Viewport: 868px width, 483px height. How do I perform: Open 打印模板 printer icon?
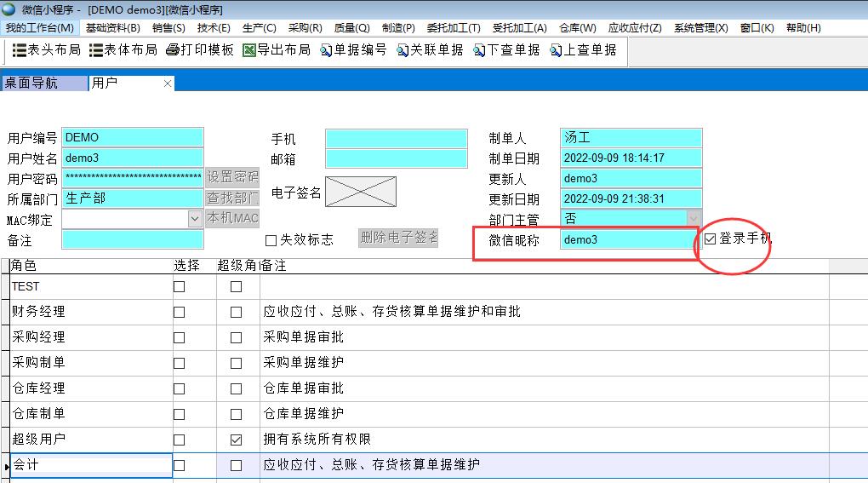coord(173,50)
